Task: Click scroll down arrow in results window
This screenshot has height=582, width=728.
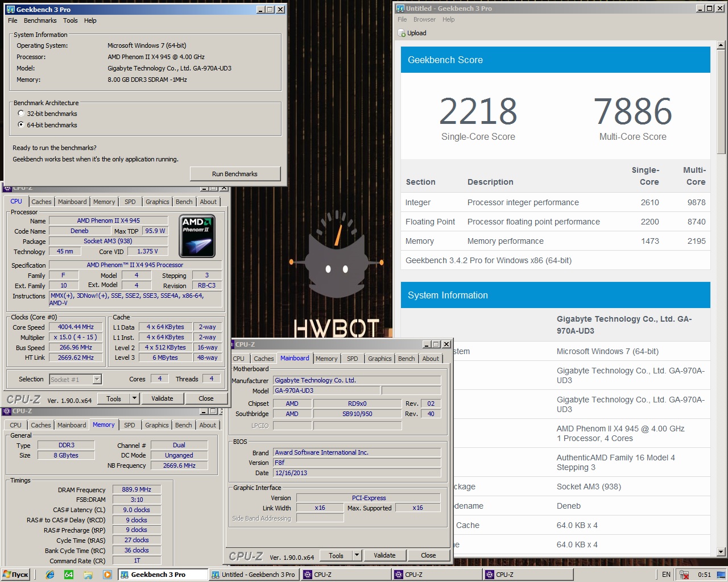Action: pos(721,551)
